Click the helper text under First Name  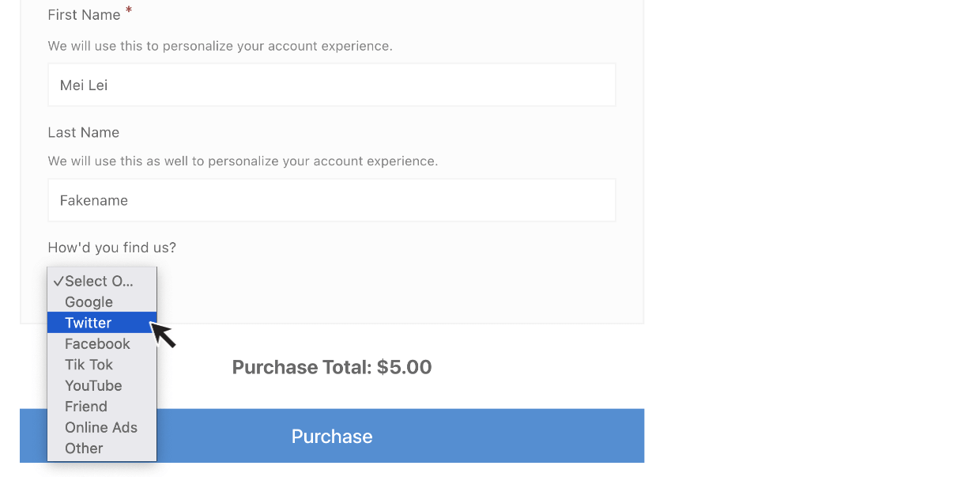220,46
